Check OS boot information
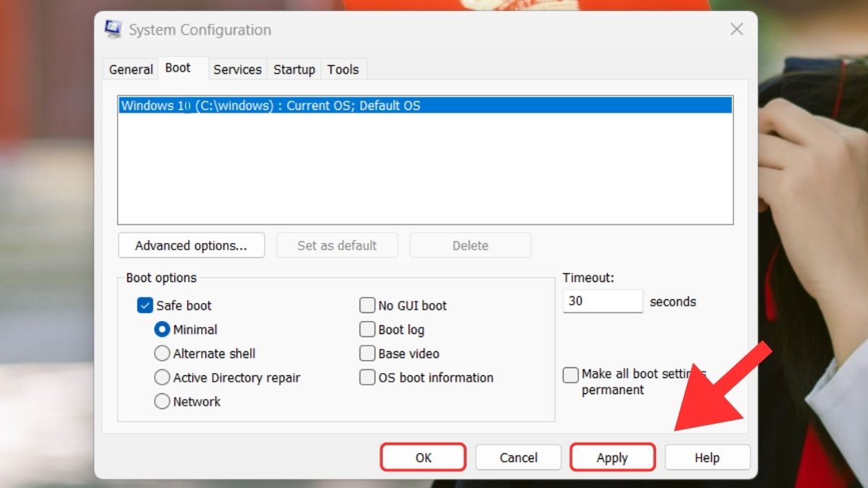 (367, 377)
